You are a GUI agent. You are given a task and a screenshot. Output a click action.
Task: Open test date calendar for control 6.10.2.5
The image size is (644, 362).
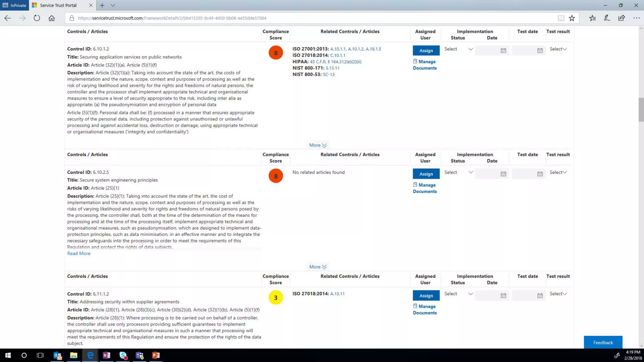(540, 174)
